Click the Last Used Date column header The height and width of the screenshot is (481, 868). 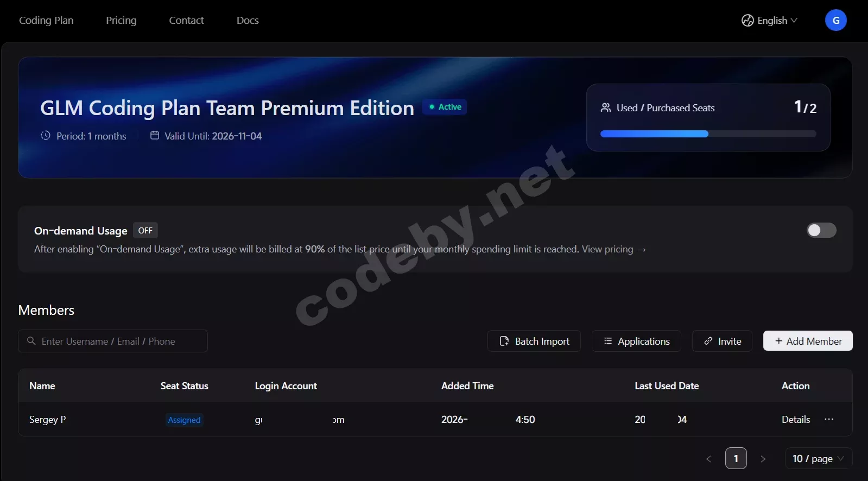pyautogui.click(x=667, y=386)
